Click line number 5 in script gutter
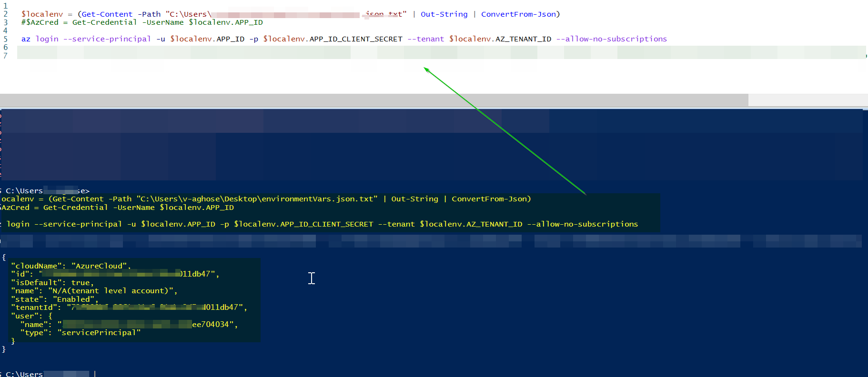The height and width of the screenshot is (377, 868). coord(5,39)
